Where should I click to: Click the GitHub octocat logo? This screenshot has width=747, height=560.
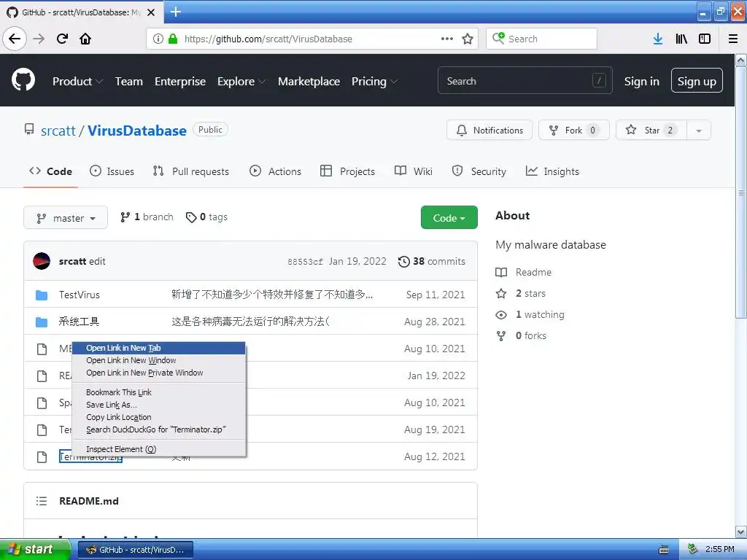pos(23,80)
